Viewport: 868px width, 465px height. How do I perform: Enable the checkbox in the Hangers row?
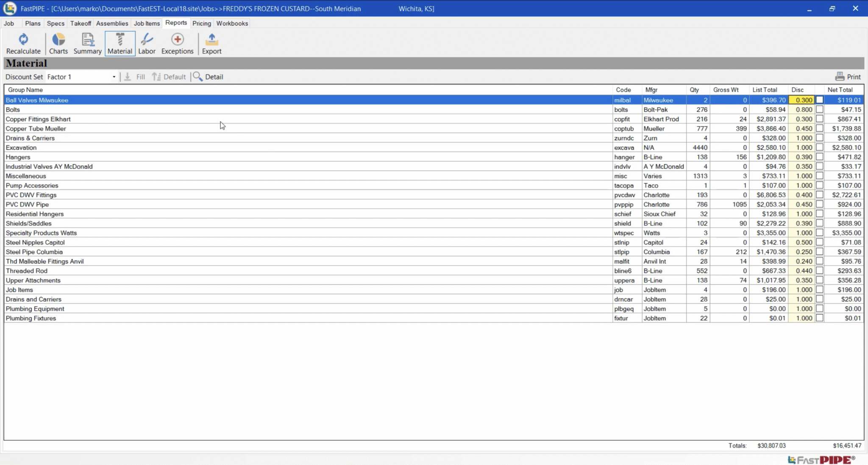[820, 157]
